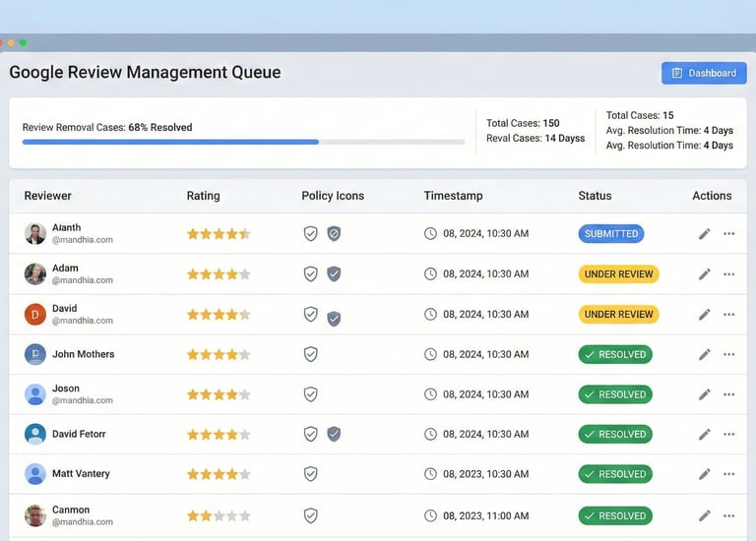This screenshot has height=541, width=756.
Task: Open the Dashboard button
Action: click(703, 73)
